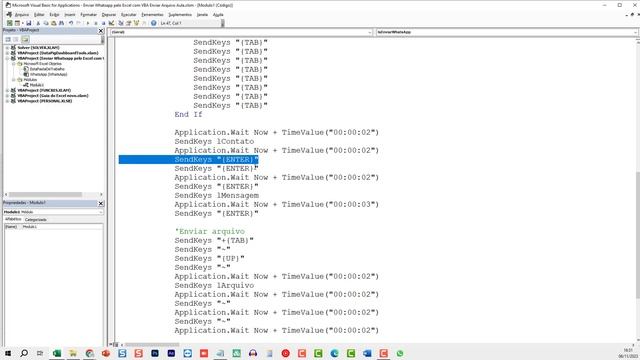Expand Solver (SOLVER.XLAM) project node
640x360 pixels.
[x=7, y=48]
